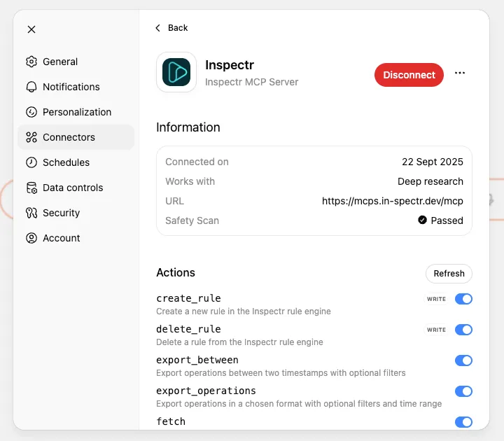The width and height of the screenshot is (504, 441).
Task: Click the Security icon in sidebar
Action: pyautogui.click(x=31, y=213)
